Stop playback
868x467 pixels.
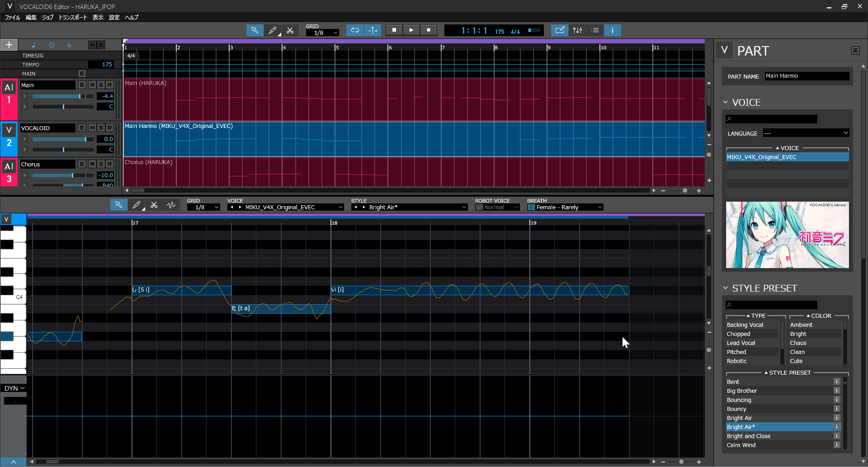394,30
